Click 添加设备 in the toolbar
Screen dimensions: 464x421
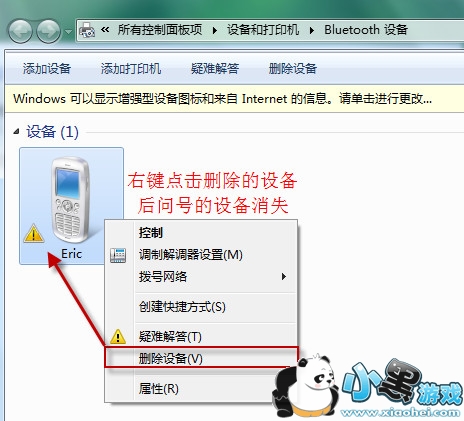[47, 69]
